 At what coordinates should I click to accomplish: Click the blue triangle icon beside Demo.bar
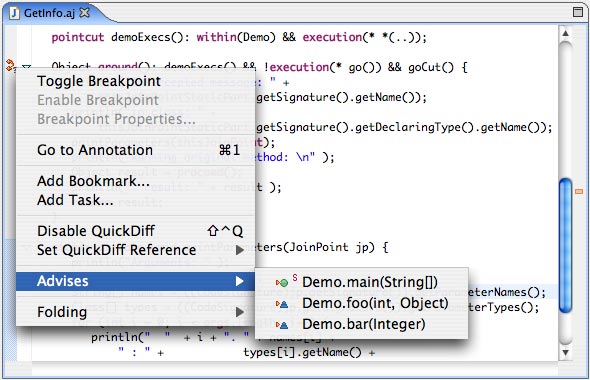[x=282, y=325]
